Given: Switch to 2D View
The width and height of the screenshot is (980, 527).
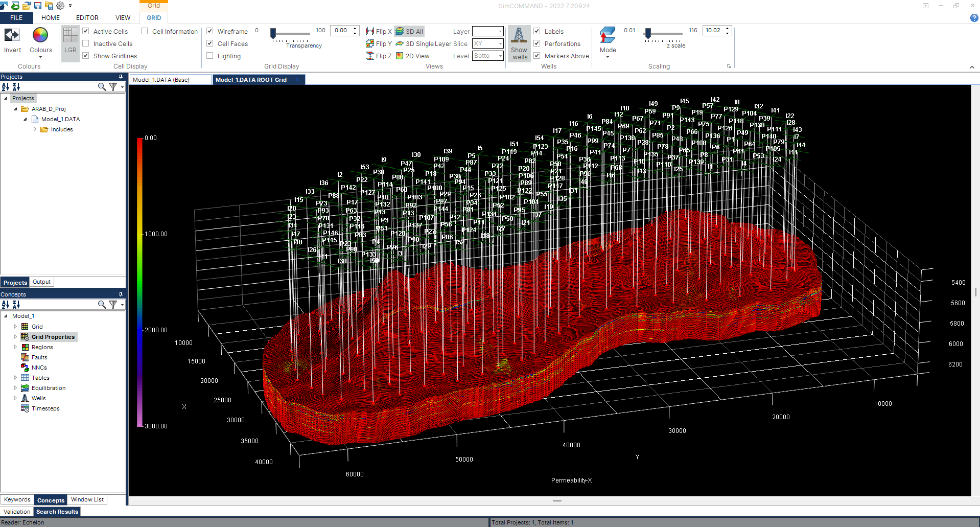Looking at the screenshot, I should (x=413, y=56).
